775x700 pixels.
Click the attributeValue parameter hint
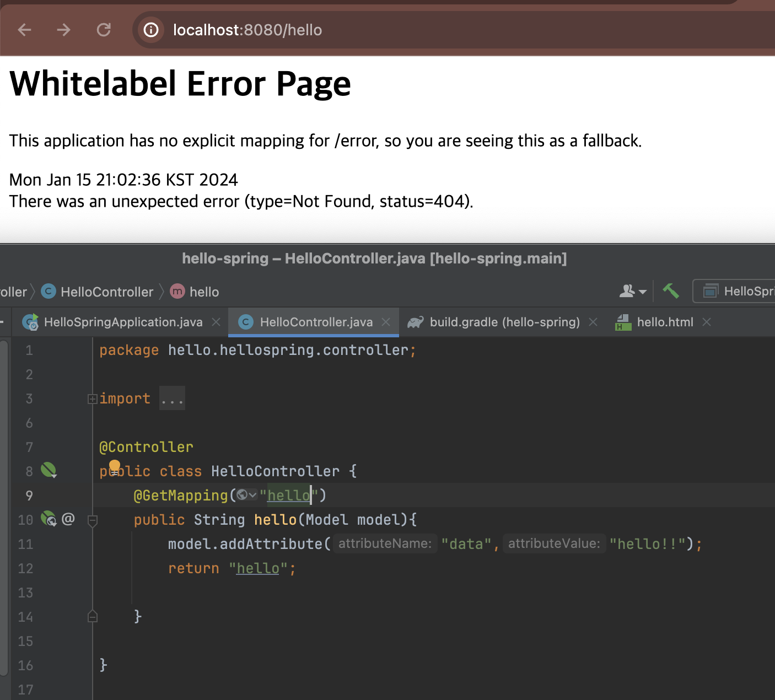click(554, 543)
